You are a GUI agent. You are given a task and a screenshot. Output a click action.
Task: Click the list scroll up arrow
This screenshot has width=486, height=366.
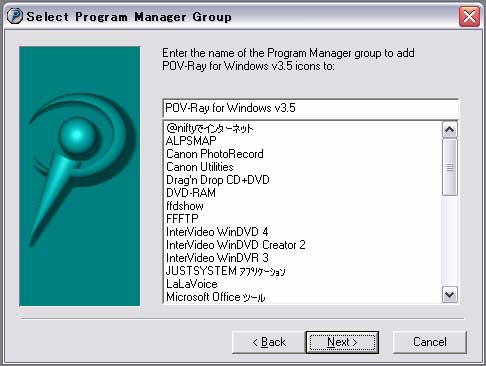pyautogui.click(x=450, y=130)
